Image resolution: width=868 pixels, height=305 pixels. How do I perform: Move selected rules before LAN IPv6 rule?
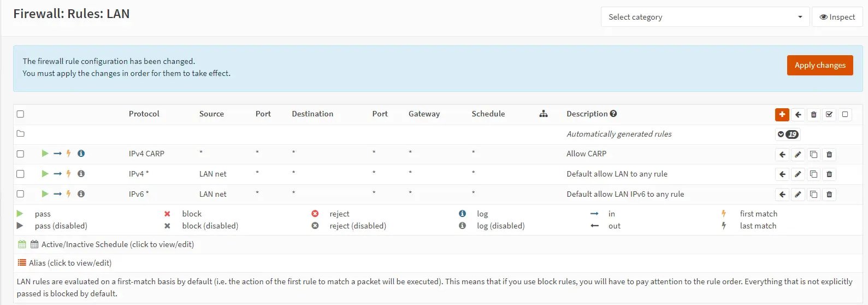[x=782, y=195]
